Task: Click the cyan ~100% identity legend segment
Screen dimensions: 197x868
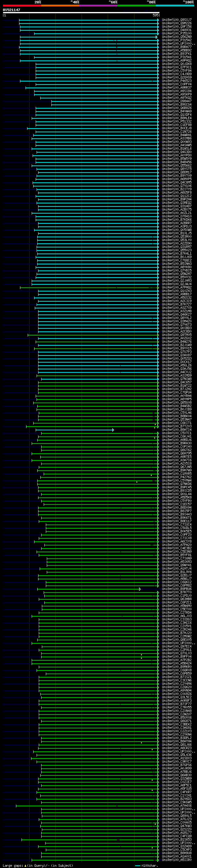Action: pyautogui.click(x=175, y=6)
